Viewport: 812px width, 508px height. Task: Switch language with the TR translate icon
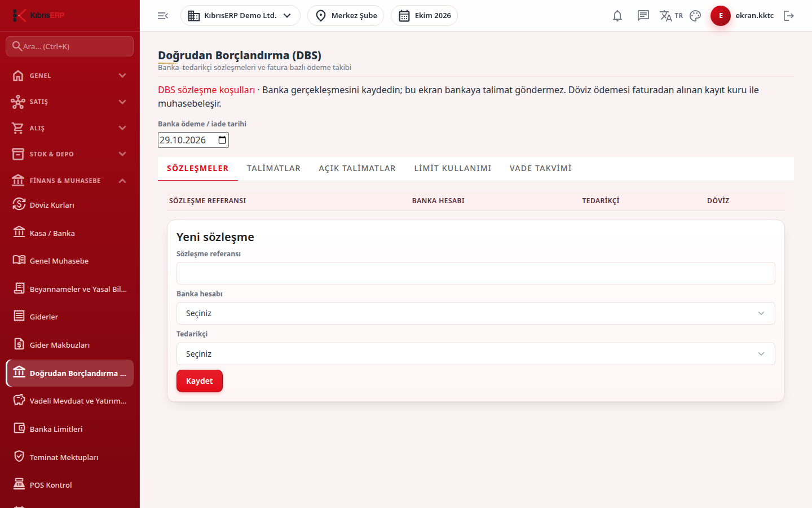tap(671, 16)
